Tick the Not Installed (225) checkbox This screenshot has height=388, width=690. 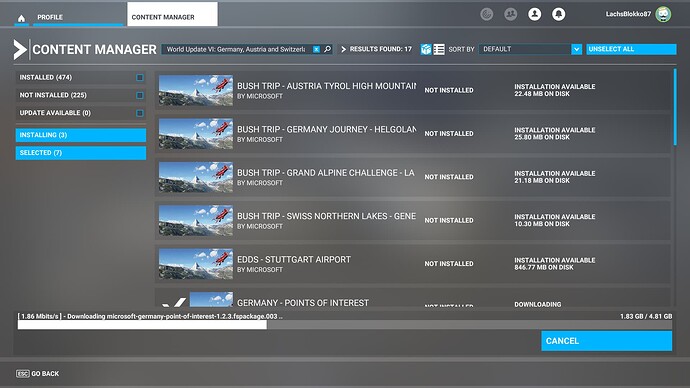click(139, 95)
